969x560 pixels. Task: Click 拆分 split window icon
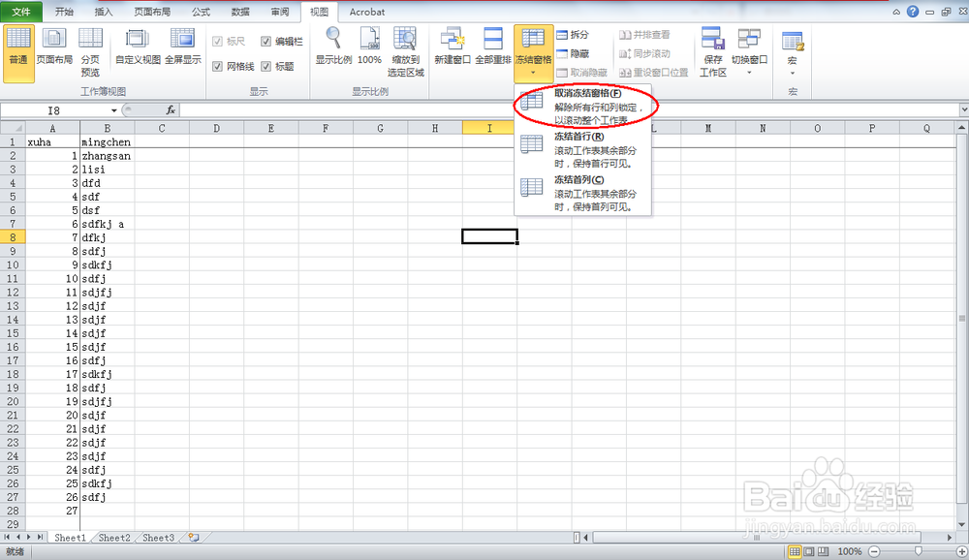(573, 35)
